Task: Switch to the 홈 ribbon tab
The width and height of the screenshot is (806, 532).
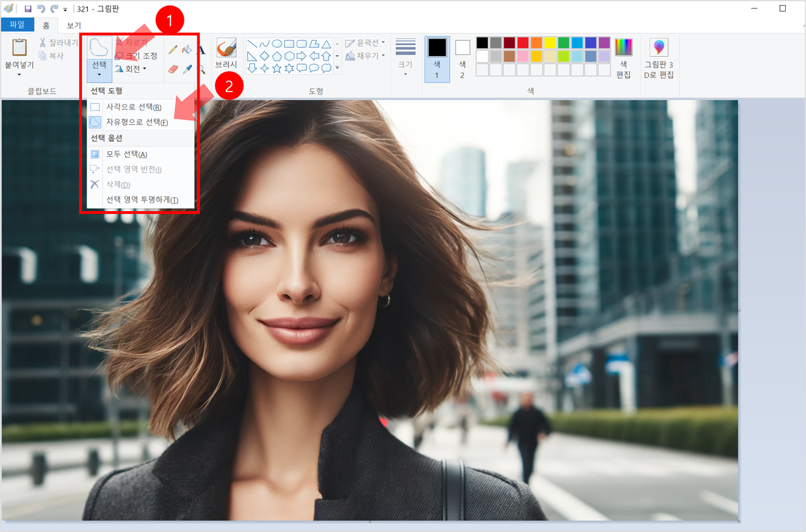Action: [46, 26]
